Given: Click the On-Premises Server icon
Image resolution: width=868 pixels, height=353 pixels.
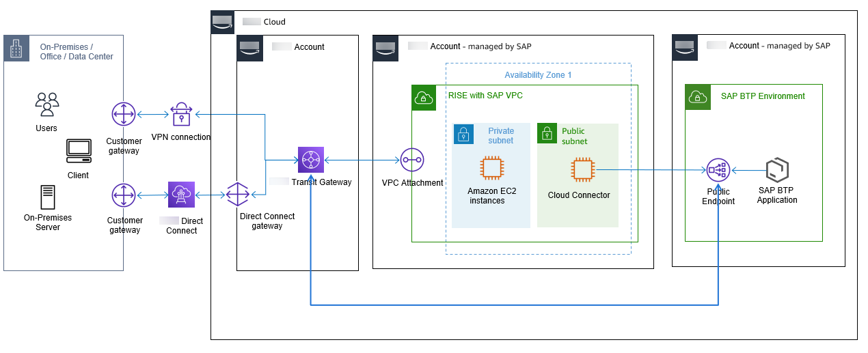Looking at the screenshot, I should coord(48,197).
